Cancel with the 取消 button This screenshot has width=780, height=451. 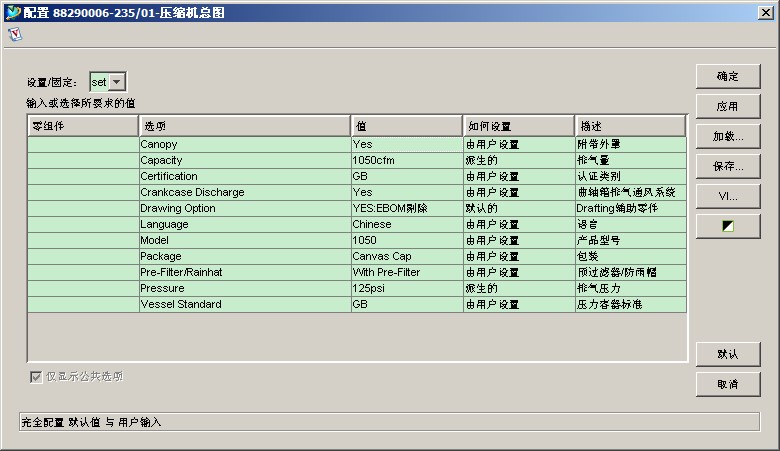coord(728,384)
